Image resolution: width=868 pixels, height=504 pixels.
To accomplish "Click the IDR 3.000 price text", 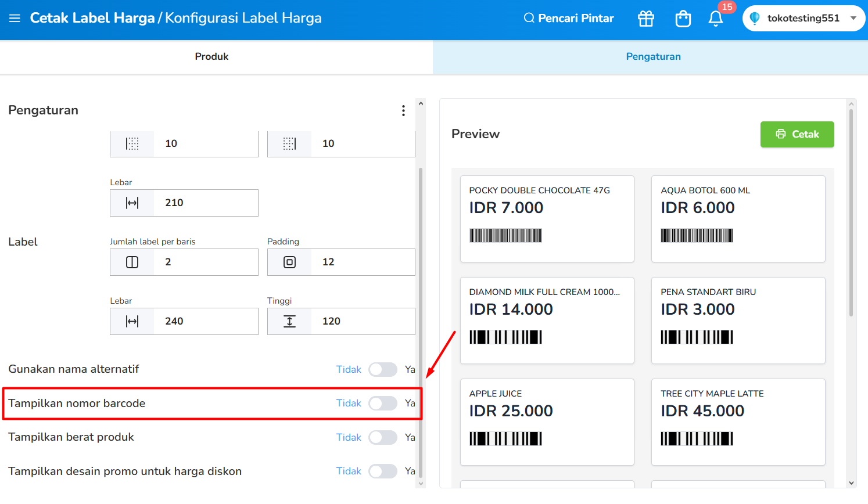I will [698, 309].
